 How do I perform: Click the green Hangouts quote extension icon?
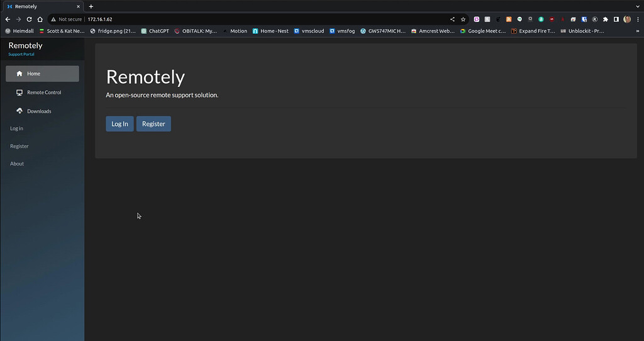tap(519, 20)
